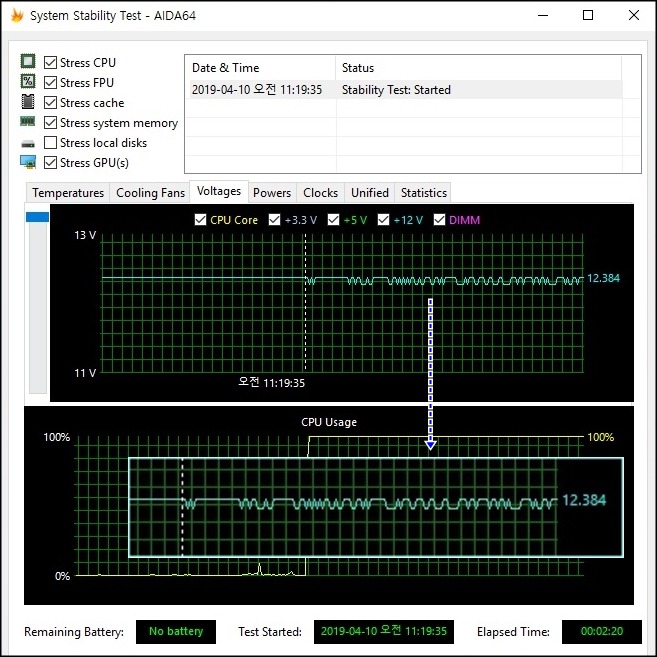Click the RAM module icon beside Stress system memory
Viewport: 657px width, 657px height.
tap(28, 122)
